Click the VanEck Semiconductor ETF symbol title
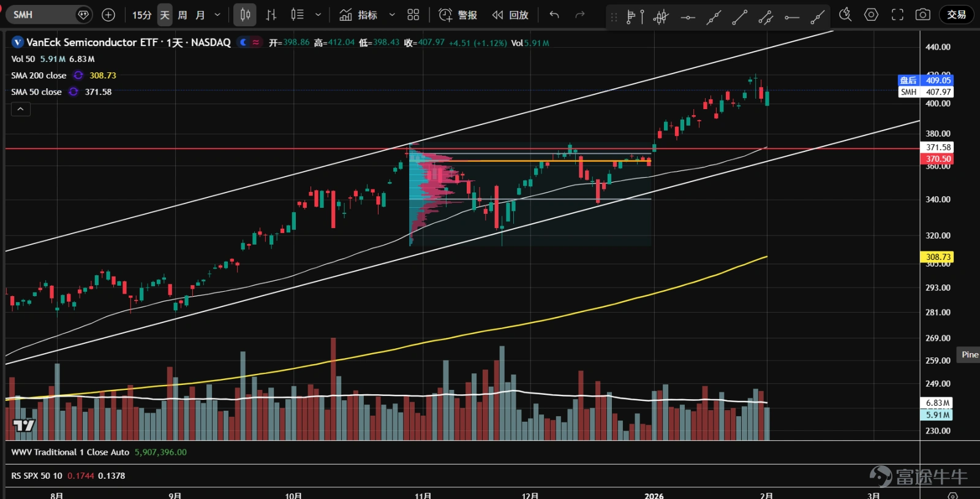980x499 pixels. (129, 42)
